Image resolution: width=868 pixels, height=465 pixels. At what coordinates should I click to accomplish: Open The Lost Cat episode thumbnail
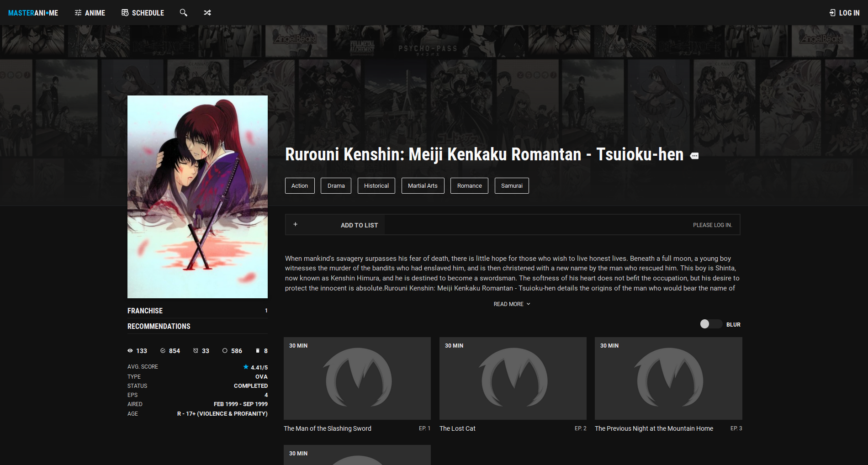point(513,378)
